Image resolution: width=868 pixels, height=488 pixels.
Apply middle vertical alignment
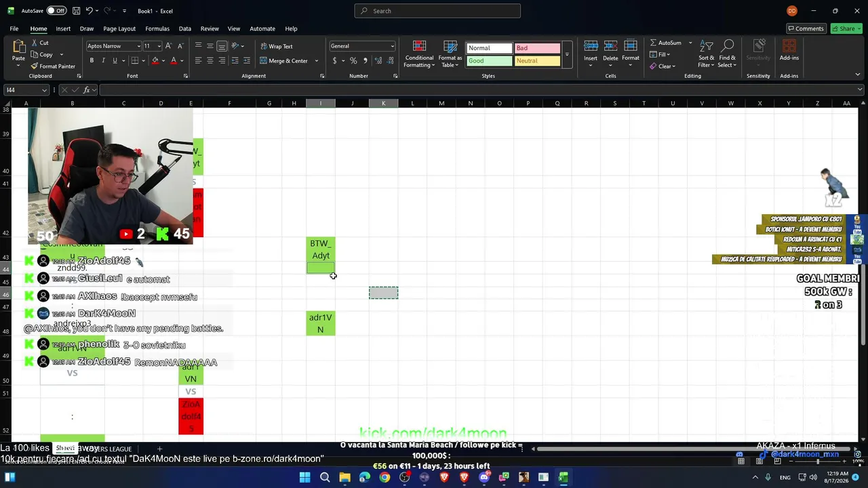pos(210,46)
